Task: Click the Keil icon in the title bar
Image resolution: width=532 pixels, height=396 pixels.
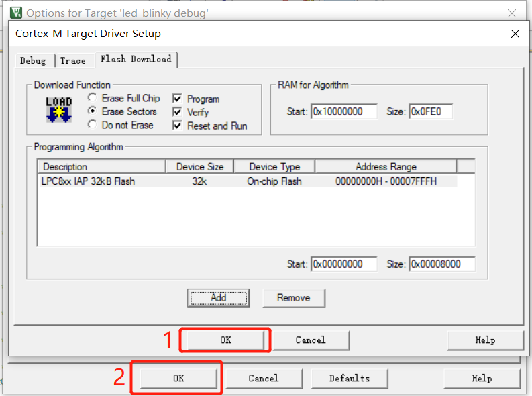Action: 15,13
